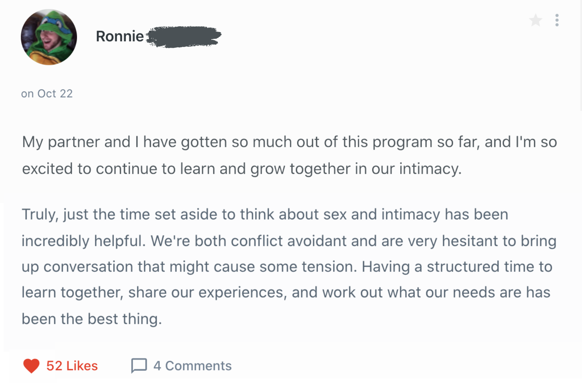The height and width of the screenshot is (392, 582).
Task: Click the line starting "up conversation that"
Action: pyautogui.click(x=287, y=267)
